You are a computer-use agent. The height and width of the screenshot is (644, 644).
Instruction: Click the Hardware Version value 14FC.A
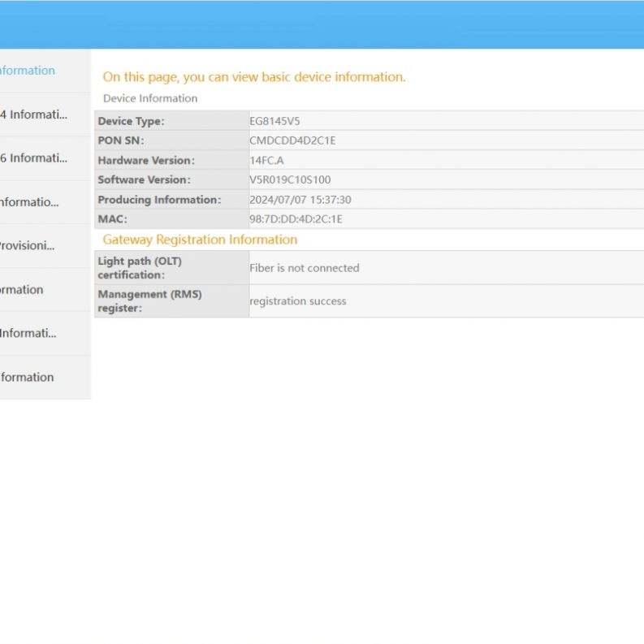[266, 160]
